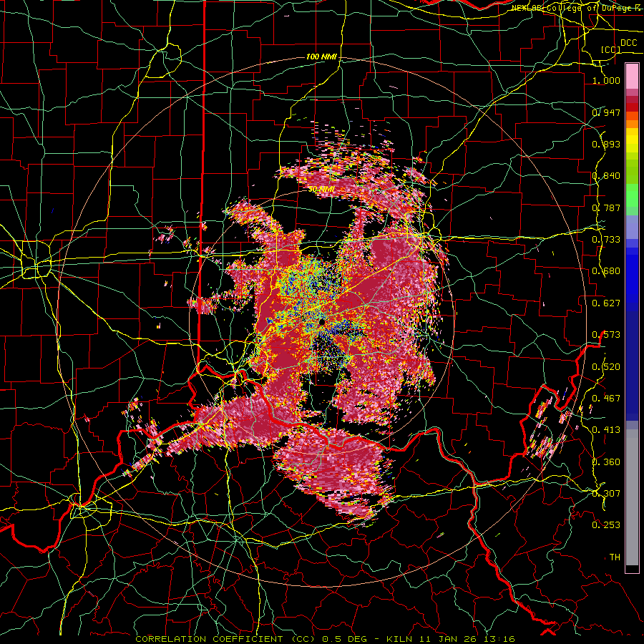Click the 0.893 legend value
This screenshot has height=644, width=644.
pos(606,144)
